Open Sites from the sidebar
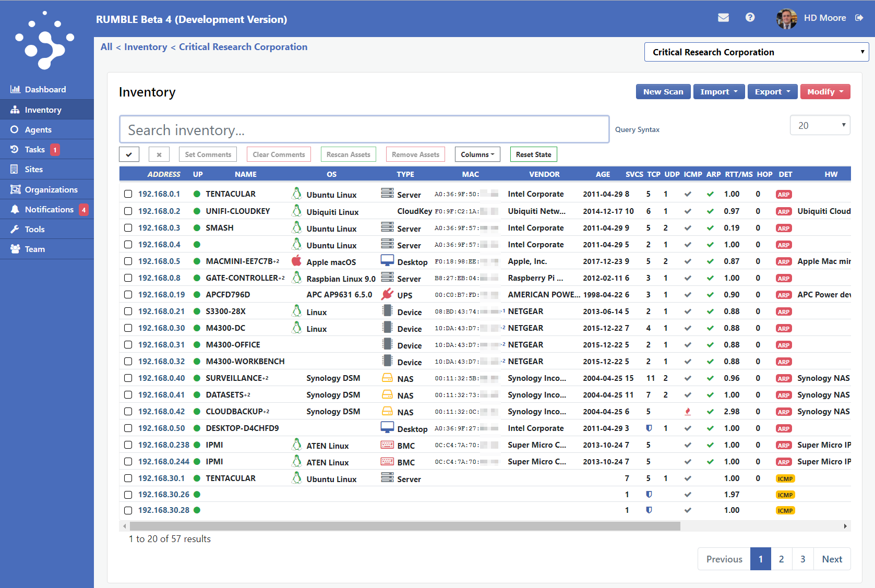Image resolution: width=875 pixels, height=588 pixels. (33, 169)
